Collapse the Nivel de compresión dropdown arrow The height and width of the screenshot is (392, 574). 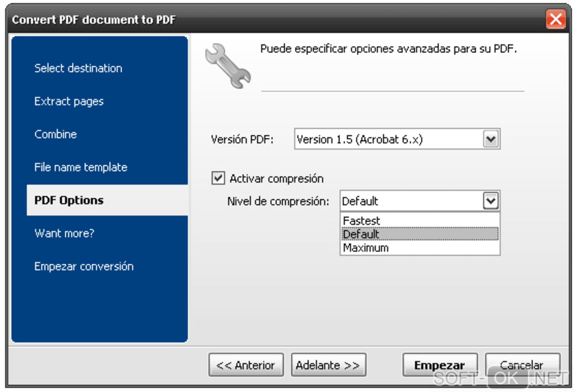pyautogui.click(x=491, y=201)
